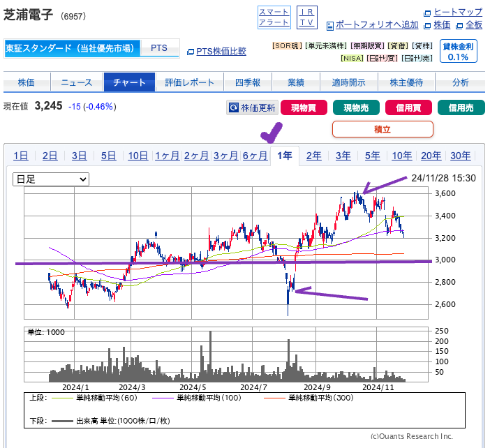The image size is (490, 448).
Task: Select the 5年 chart period
Action: pyautogui.click(x=373, y=156)
